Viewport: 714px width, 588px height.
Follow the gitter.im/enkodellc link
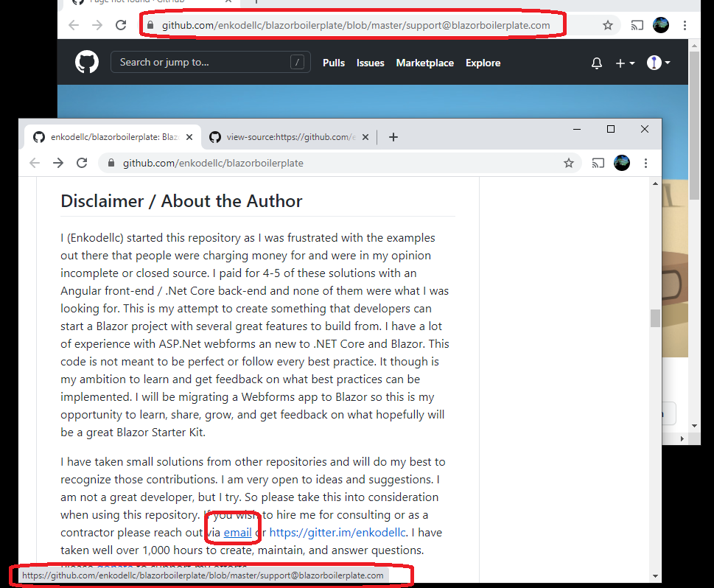(x=336, y=532)
